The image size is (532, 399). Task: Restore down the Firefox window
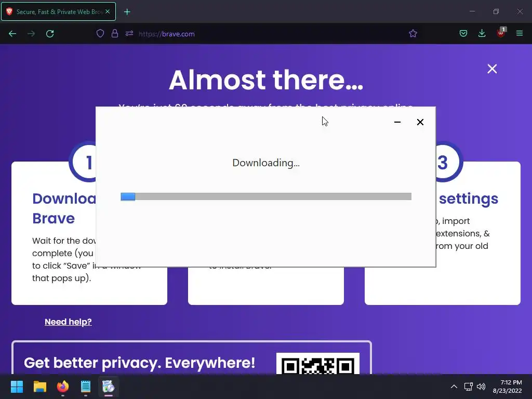tap(496, 11)
